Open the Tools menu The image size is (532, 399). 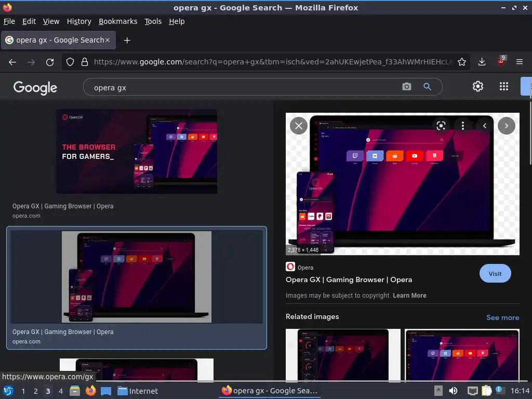[x=153, y=21]
